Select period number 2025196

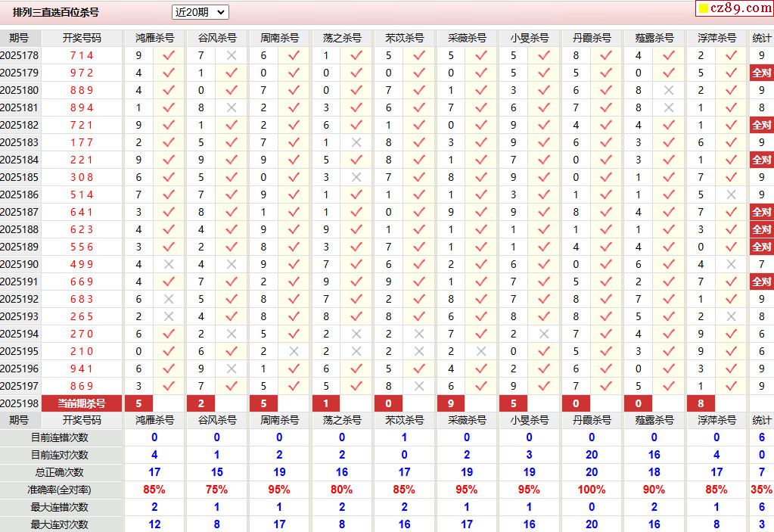pyautogui.click(x=19, y=369)
